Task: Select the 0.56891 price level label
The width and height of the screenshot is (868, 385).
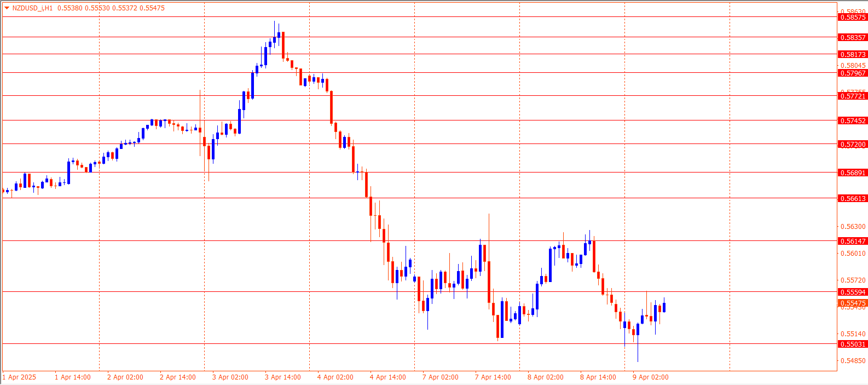Action: [853, 173]
